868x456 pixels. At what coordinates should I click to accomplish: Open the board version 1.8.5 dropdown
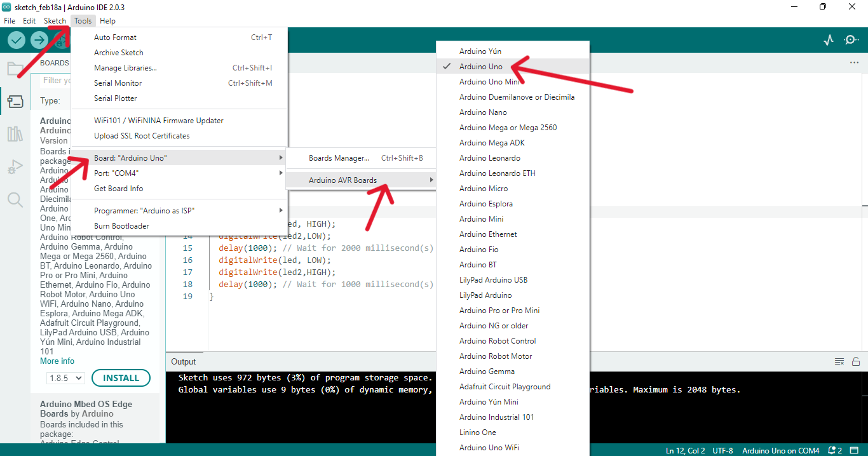coord(65,378)
